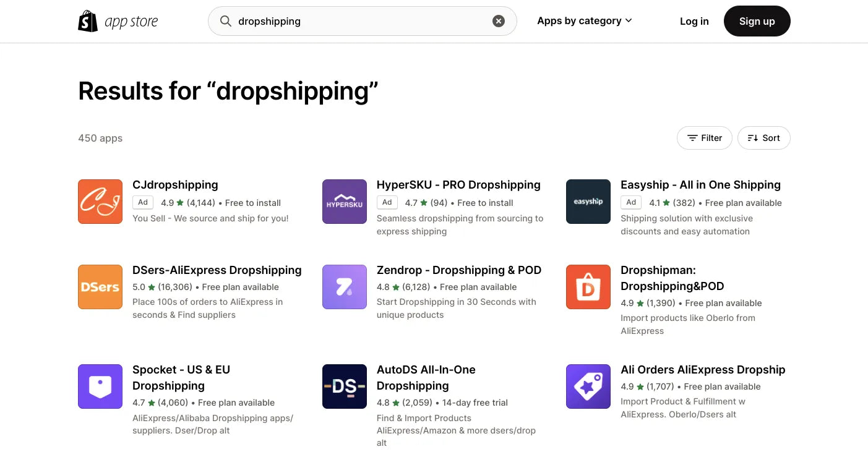Click the search magnifier icon
Image resolution: width=868 pixels, height=457 pixels.
(226, 21)
